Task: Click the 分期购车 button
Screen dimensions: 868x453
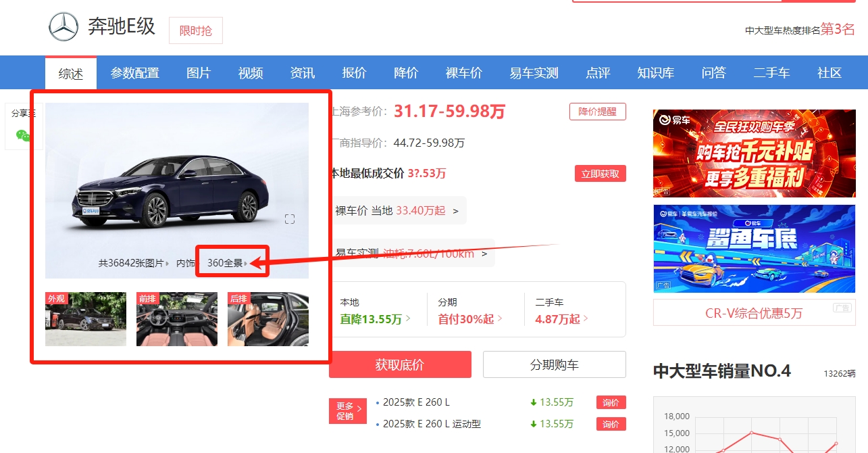Action: click(x=554, y=365)
